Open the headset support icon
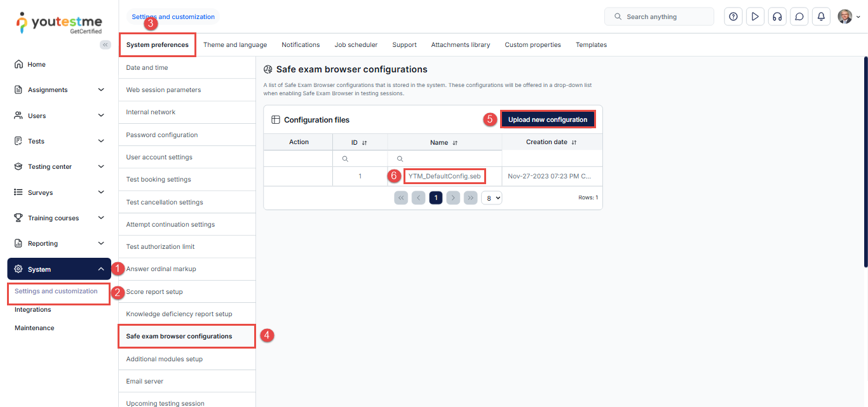 point(776,17)
